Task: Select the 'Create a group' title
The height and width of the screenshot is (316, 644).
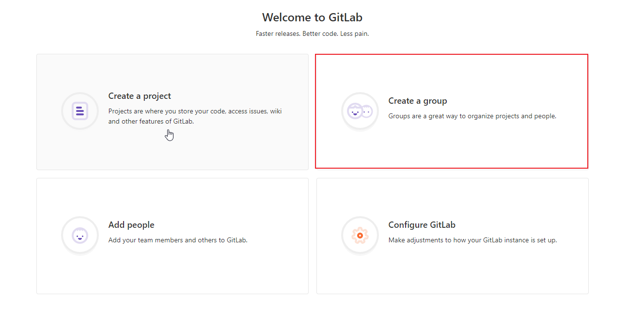Action: (418, 101)
